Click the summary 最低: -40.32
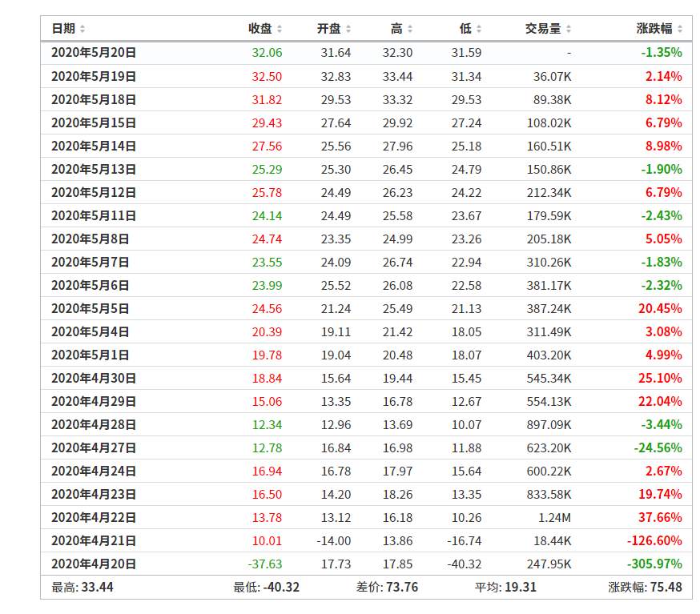700x614 pixels. [x=267, y=588]
